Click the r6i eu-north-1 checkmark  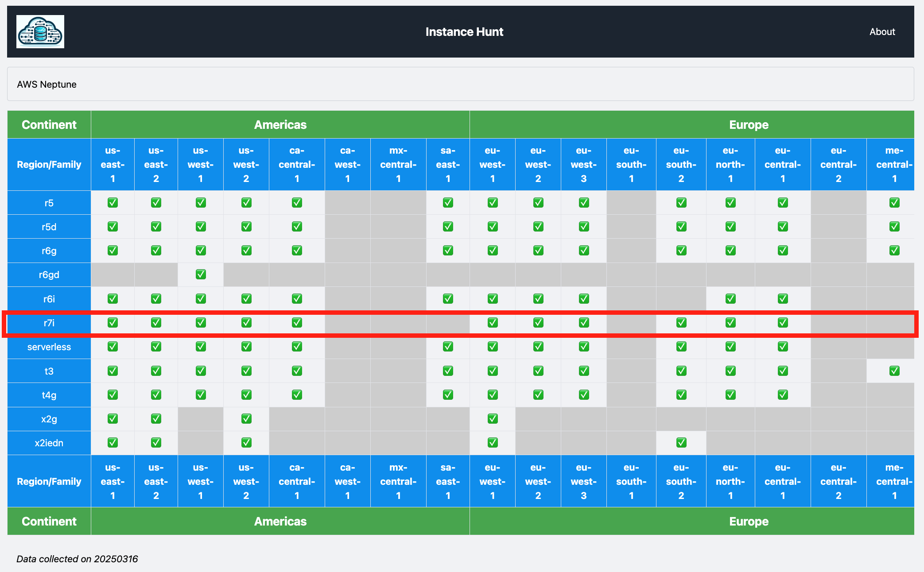point(730,299)
